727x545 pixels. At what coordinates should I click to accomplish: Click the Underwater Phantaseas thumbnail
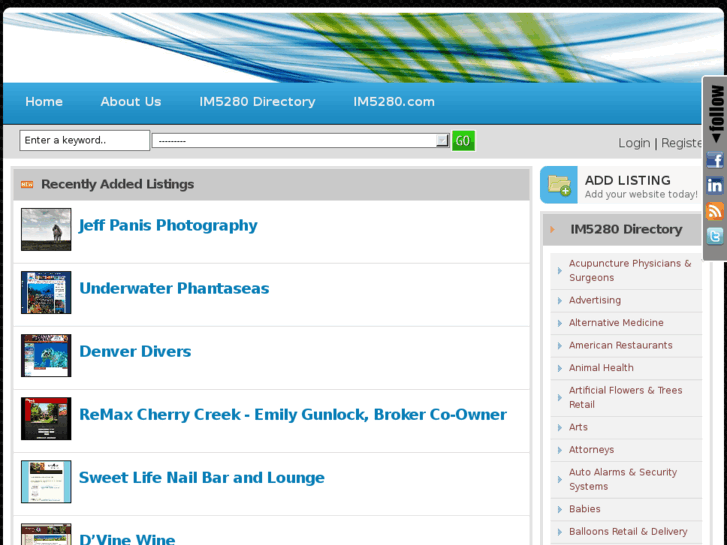[46, 292]
